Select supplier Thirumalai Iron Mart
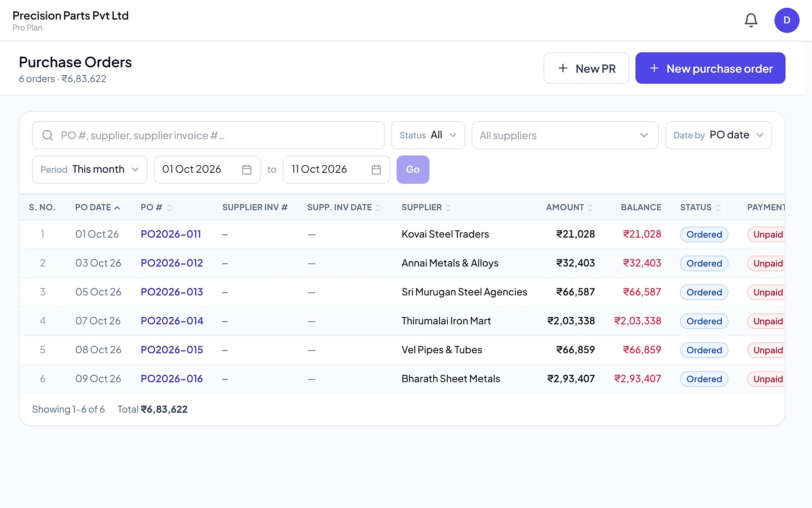 point(446,321)
